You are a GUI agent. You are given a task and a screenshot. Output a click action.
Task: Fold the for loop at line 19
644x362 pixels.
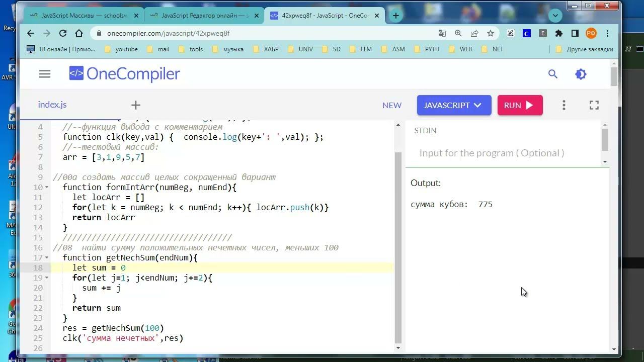click(47, 278)
